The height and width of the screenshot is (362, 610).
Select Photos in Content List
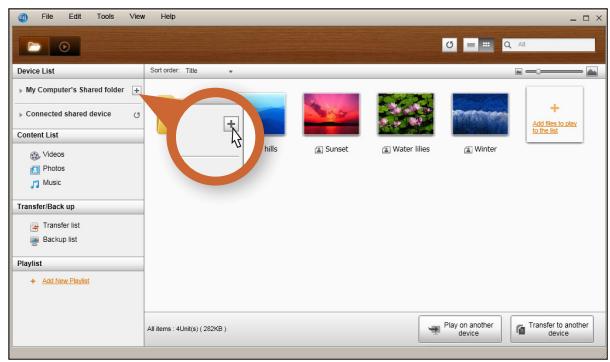(x=54, y=168)
